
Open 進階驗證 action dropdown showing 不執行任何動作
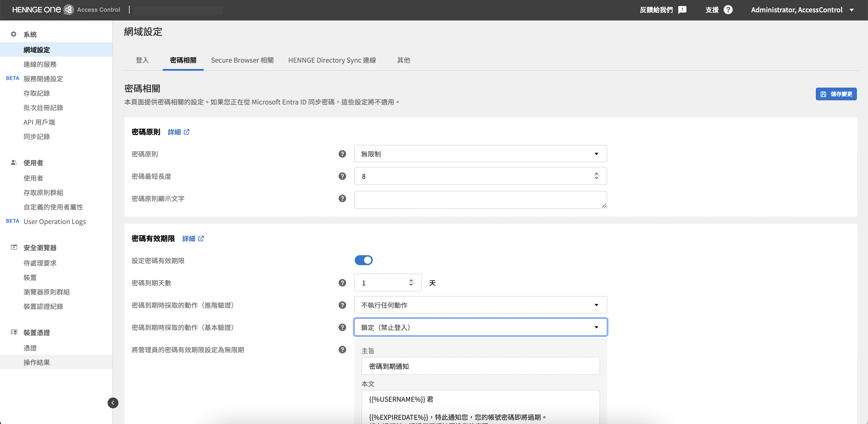point(480,305)
